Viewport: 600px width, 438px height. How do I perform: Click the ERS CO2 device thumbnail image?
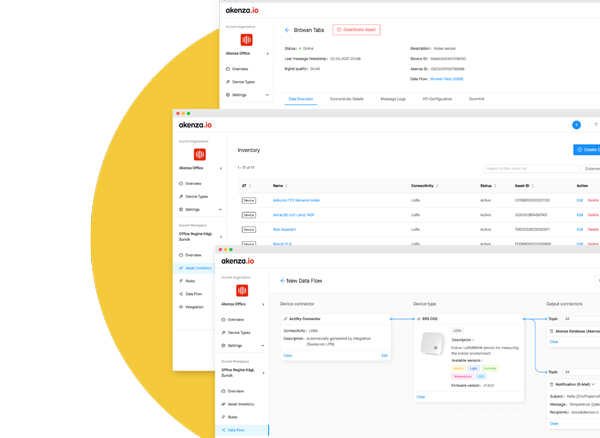[x=432, y=344]
